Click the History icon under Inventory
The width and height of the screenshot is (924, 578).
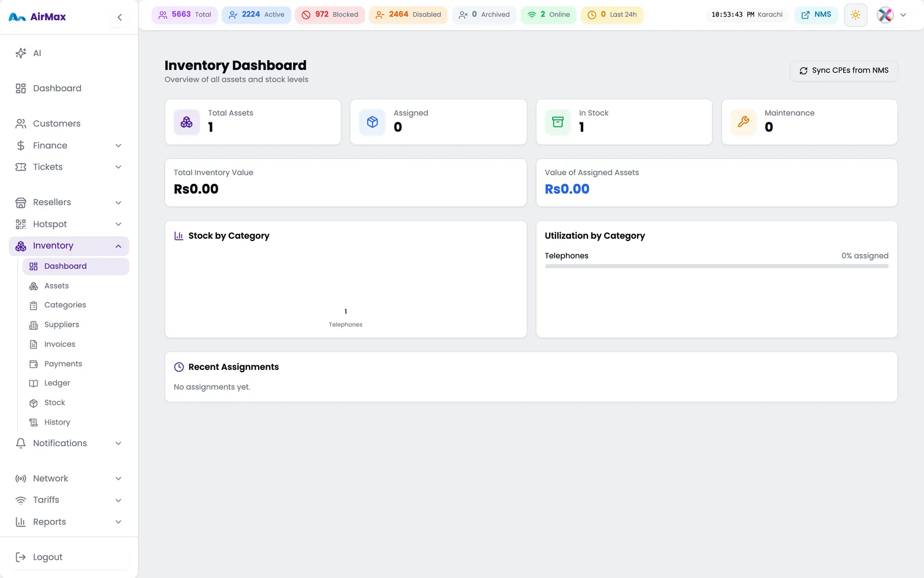(x=33, y=423)
